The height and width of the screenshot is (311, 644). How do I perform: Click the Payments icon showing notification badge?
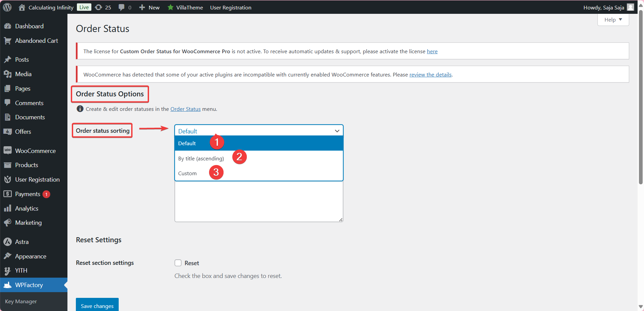pos(8,194)
